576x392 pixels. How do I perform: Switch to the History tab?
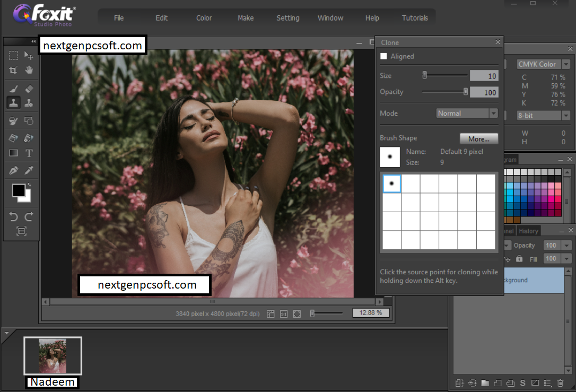(528, 231)
